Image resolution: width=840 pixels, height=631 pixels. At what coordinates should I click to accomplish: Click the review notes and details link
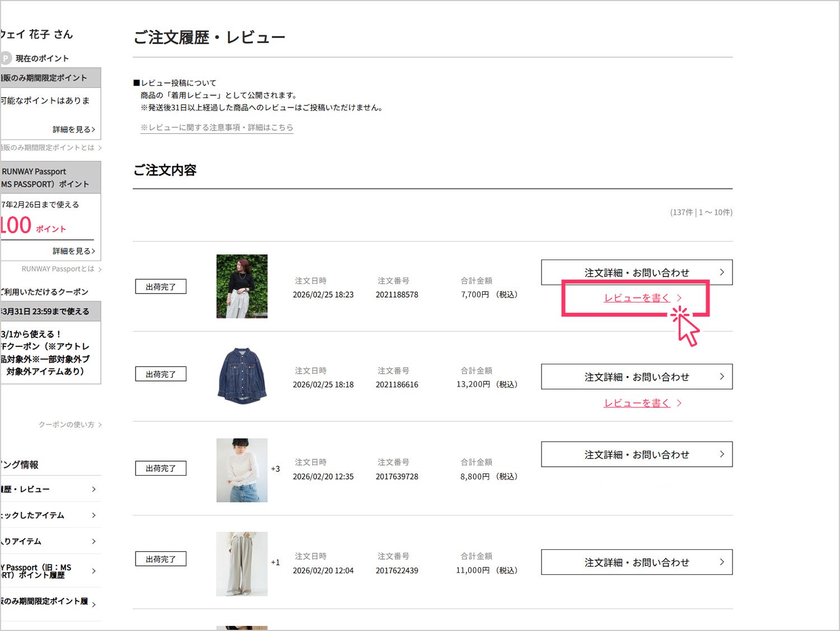coord(217,128)
